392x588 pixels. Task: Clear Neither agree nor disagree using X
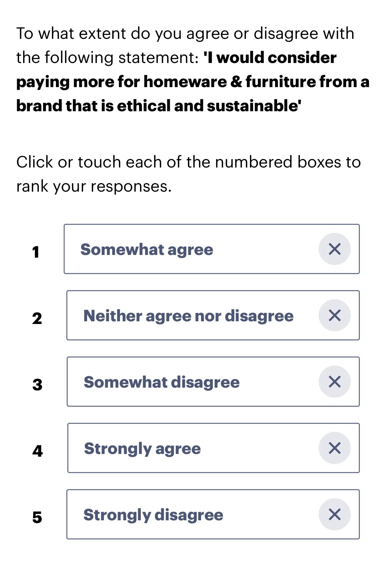point(334,315)
